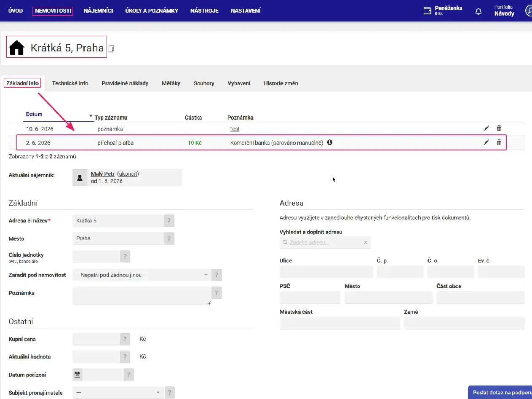Image resolution: width=532 pixels, height=399 pixels.
Task: Open NEMOVITOSTI menu
Action: tap(53, 11)
